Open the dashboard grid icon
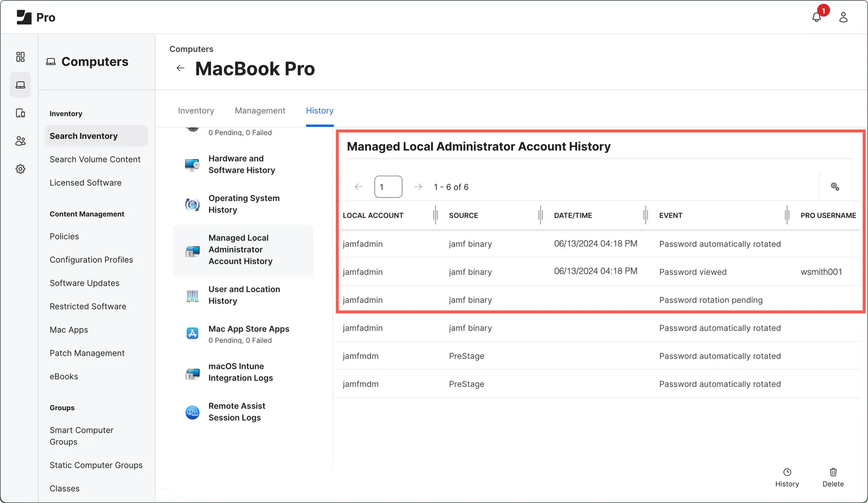Image resolution: width=868 pixels, height=503 pixels. (x=20, y=56)
